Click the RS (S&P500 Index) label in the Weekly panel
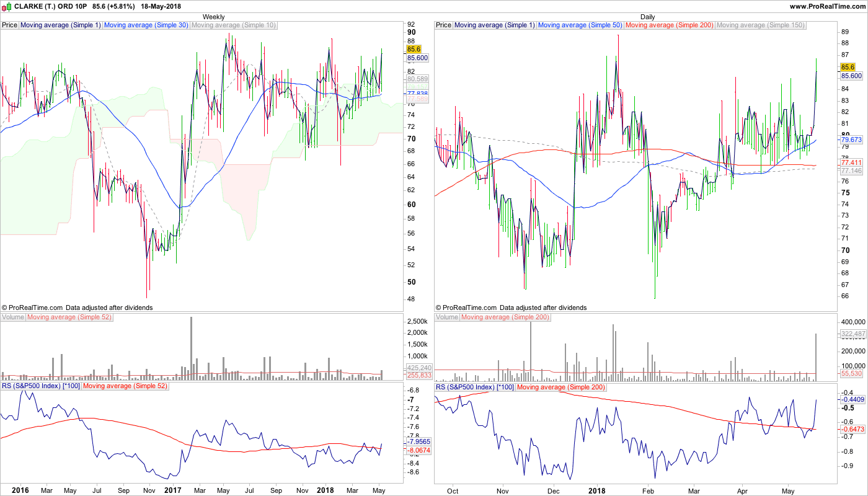The width and height of the screenshot is (868, 496). click(x=41, y=387)
